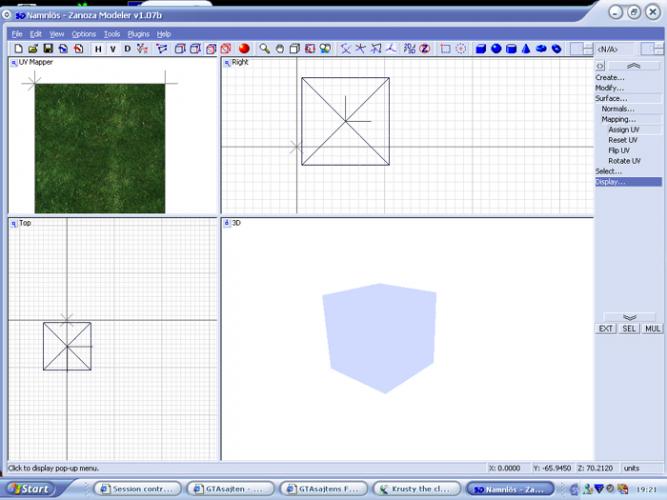Toggle the H axis lock button
The image size is (667, 500).
coord(98,48)
